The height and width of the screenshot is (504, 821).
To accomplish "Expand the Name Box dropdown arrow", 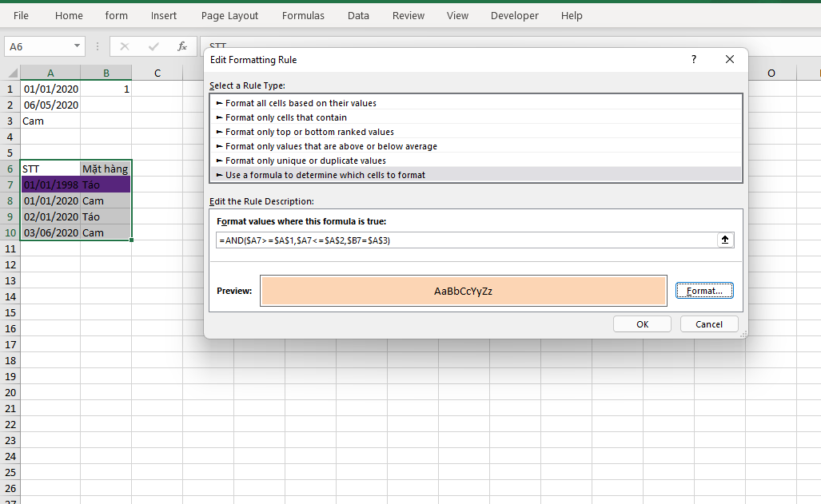I will click(x=77, y=46).
